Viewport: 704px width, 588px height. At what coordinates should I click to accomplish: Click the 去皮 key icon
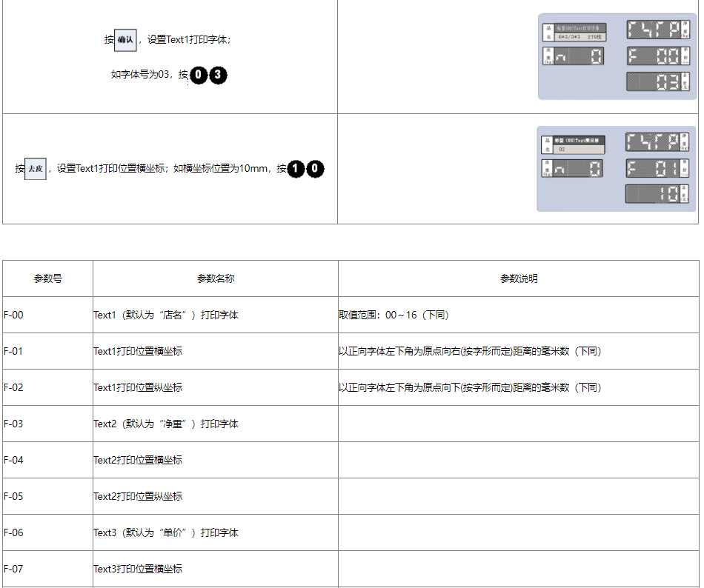[x=36, y=169]
